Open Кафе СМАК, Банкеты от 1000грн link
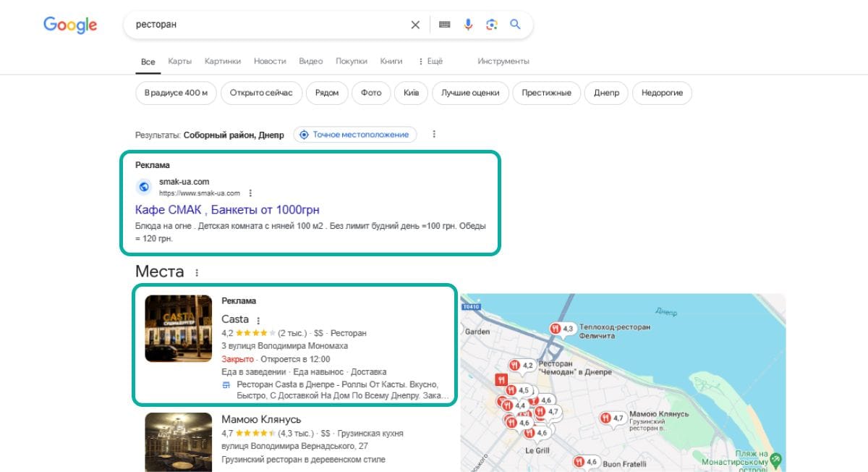 pyautogui.click(x=227, y=210)
